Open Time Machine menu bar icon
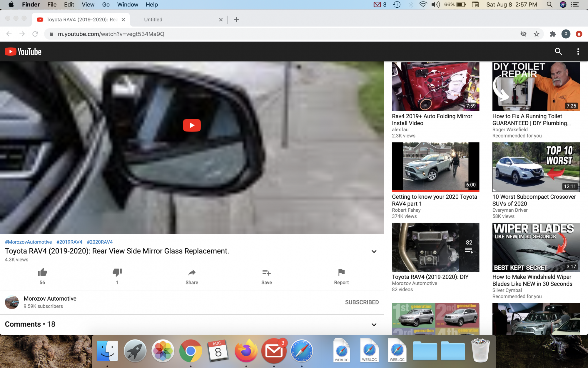Viewport: 588px width, 368px height. [397, 4]
